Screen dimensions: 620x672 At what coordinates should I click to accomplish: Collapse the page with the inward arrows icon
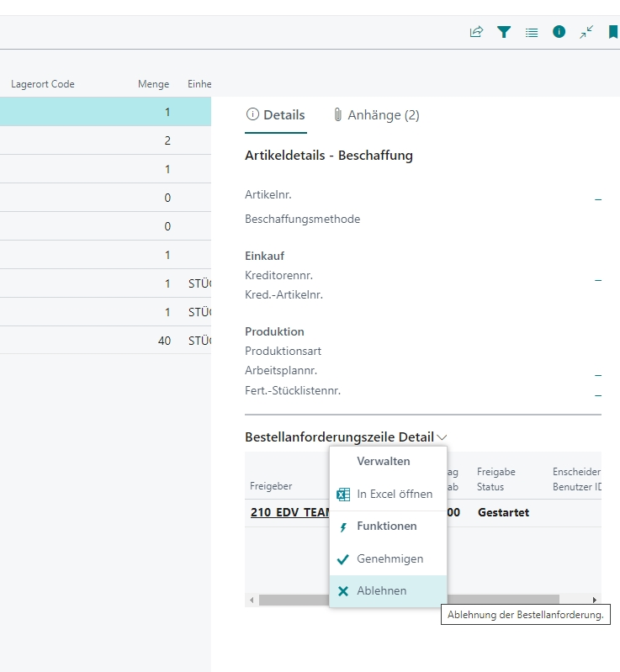(x=586, y=32)
